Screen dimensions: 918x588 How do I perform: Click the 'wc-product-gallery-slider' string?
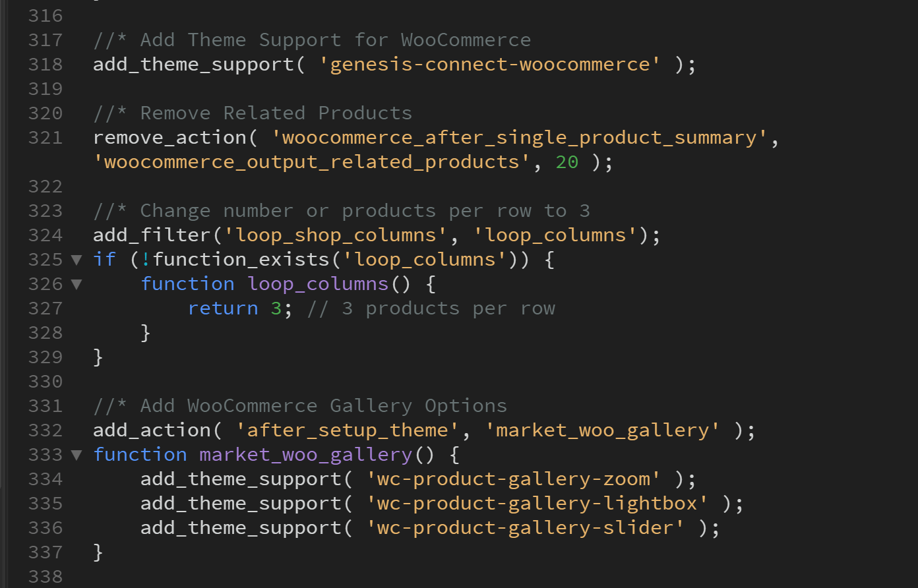point(526,528)
